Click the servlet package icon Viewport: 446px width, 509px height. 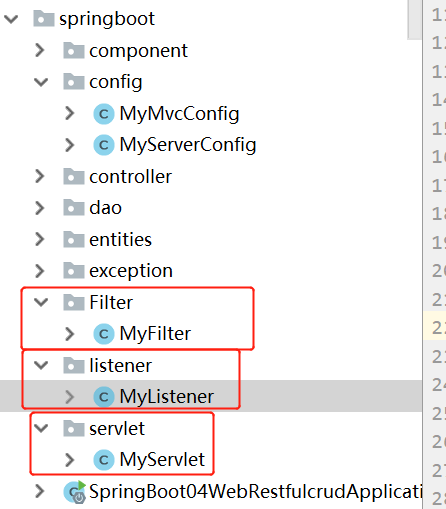(x=74, y=428)
